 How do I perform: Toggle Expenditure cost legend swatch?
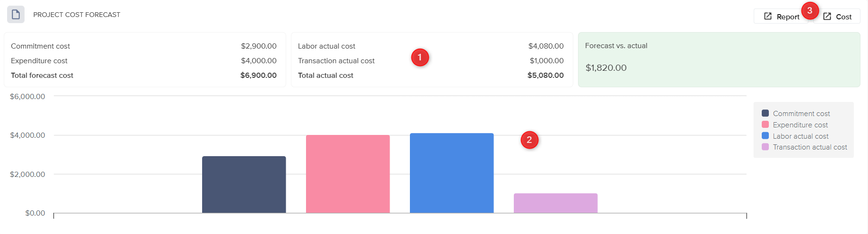tap(765, 125)
